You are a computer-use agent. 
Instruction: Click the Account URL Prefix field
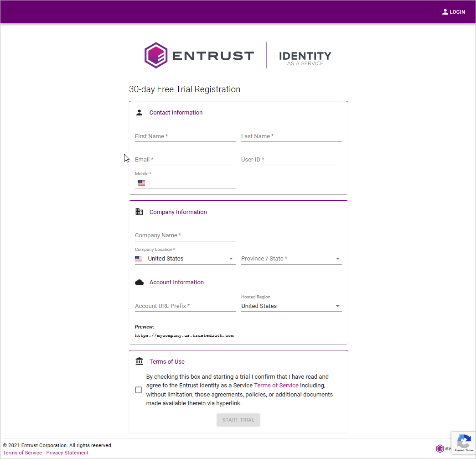pyautogui.click(x=185, y=306)
